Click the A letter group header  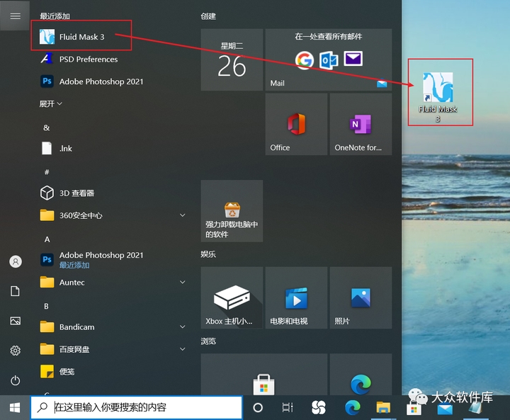(x=47, y=239)
